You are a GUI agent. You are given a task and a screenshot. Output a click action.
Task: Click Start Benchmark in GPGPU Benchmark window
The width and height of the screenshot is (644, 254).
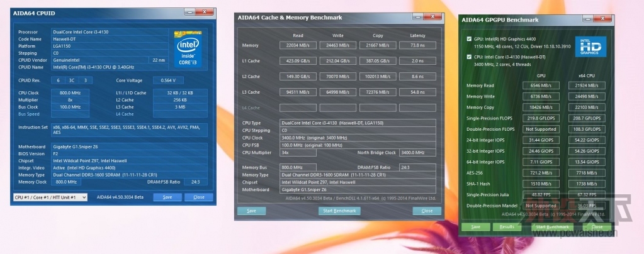point(553,226)
